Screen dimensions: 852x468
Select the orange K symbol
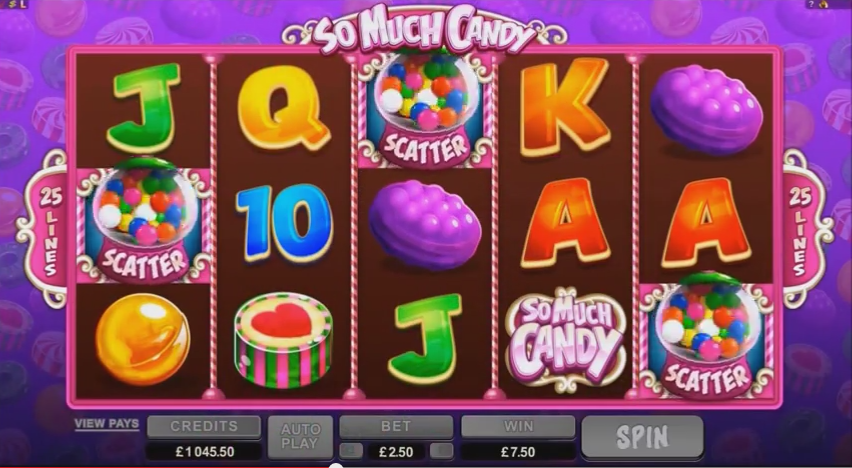[565, 107]
